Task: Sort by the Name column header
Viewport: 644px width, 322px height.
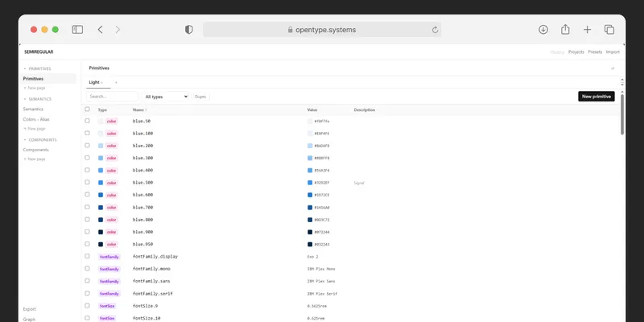Action: point(139,109)
